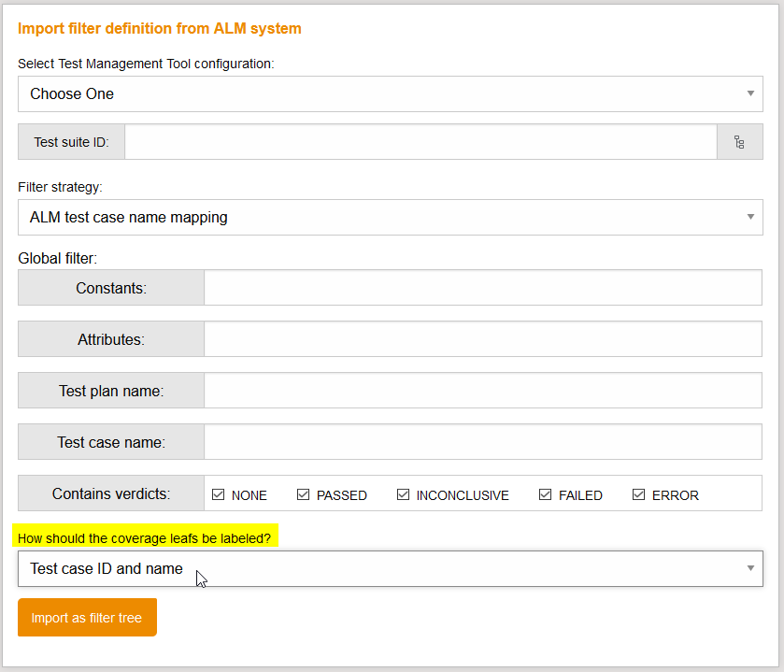Click the Attributes input field
784x672 pixels.
[x=483, y=339]
